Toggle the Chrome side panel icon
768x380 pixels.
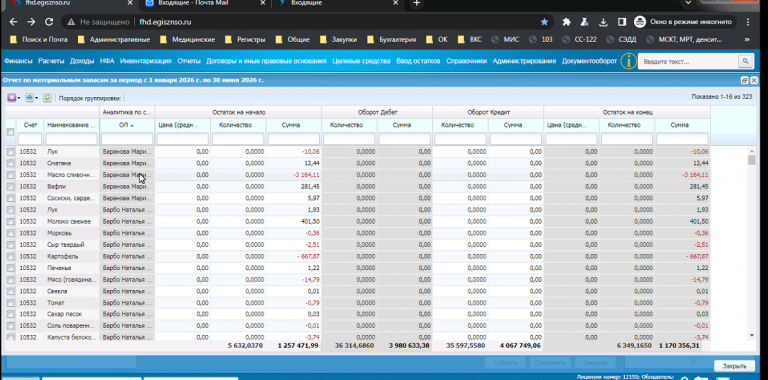(622, 22)
